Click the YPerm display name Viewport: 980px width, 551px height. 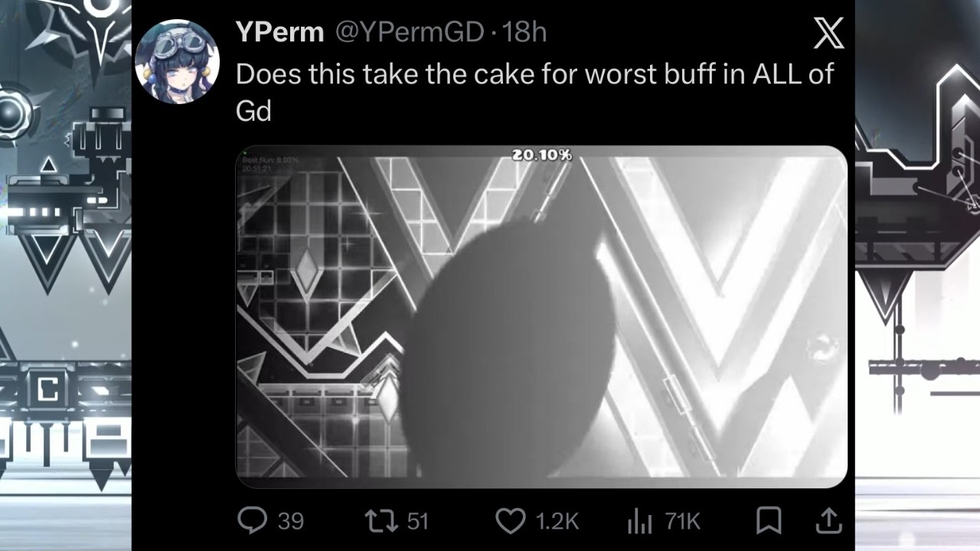(280, 32)
